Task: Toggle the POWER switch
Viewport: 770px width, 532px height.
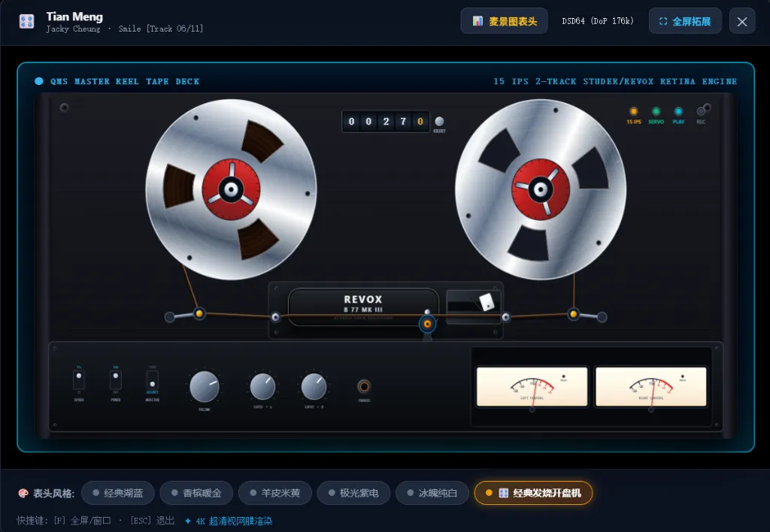Action: 116,380
